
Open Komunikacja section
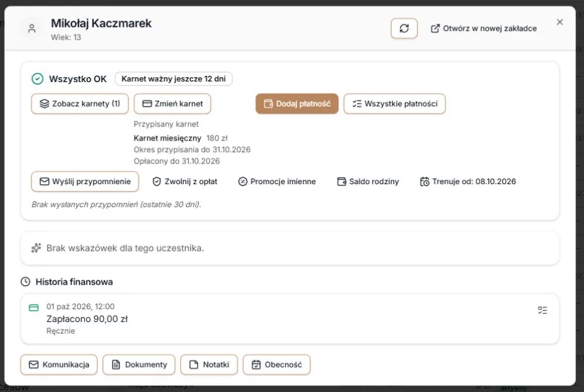point(59,364)
